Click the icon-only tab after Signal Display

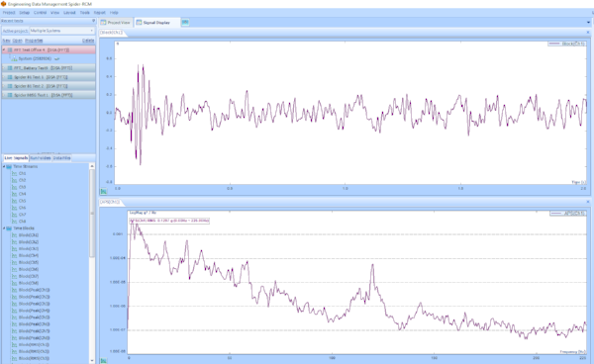185,23
